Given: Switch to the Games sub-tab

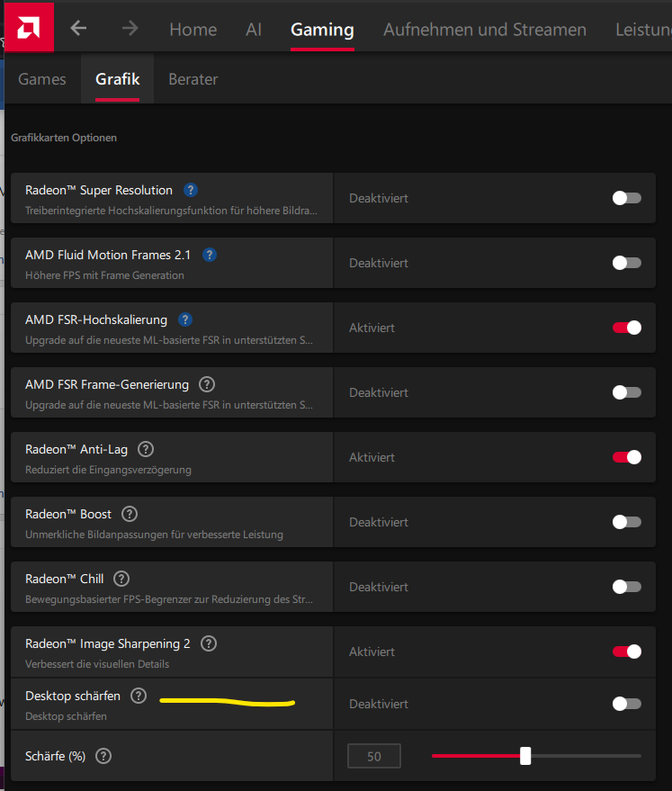Looking at the screenshot, I should [x=42, y=79].
